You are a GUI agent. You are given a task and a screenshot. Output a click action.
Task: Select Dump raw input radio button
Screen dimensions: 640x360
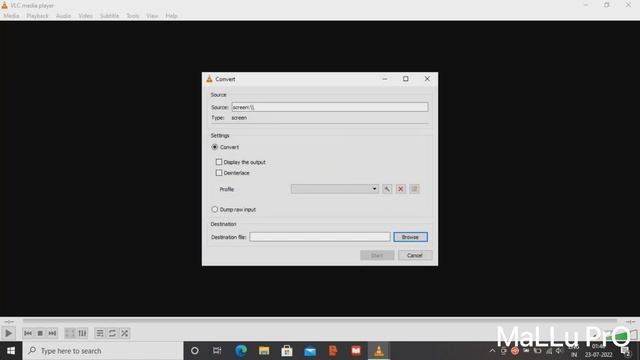pos(215,209)
